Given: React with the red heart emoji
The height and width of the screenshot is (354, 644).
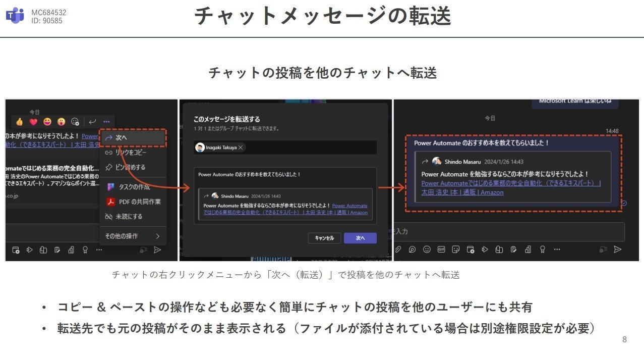Looking at the screenshot, I should point(33,121).
